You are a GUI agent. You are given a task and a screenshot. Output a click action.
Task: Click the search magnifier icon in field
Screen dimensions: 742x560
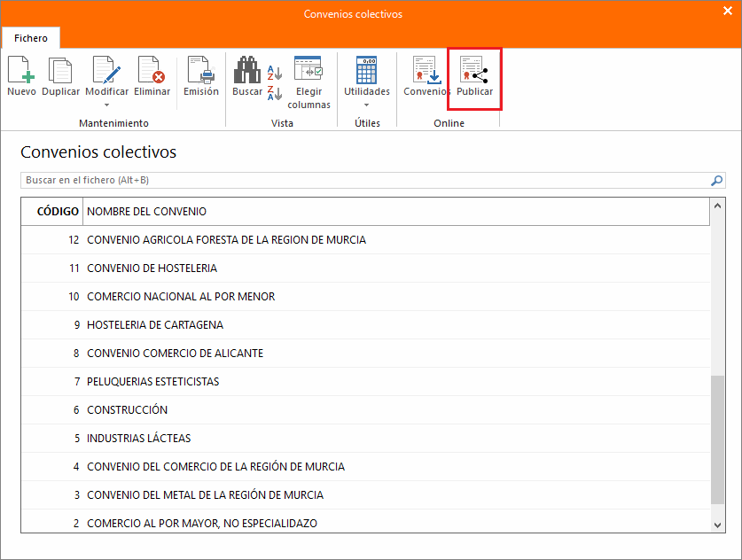coord(717,181)
